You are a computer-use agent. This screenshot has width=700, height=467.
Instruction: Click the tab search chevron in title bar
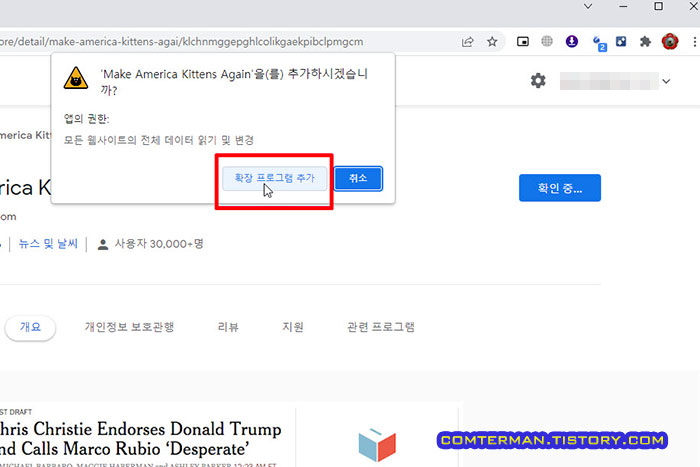click(588, 6)
